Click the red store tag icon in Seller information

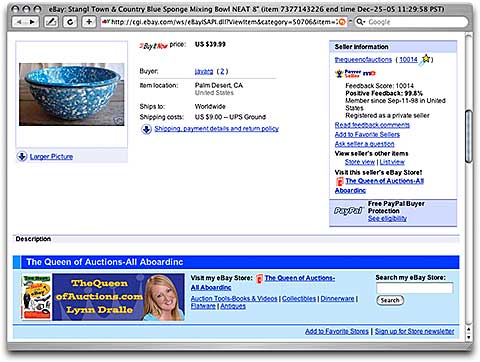pos(340,181)
